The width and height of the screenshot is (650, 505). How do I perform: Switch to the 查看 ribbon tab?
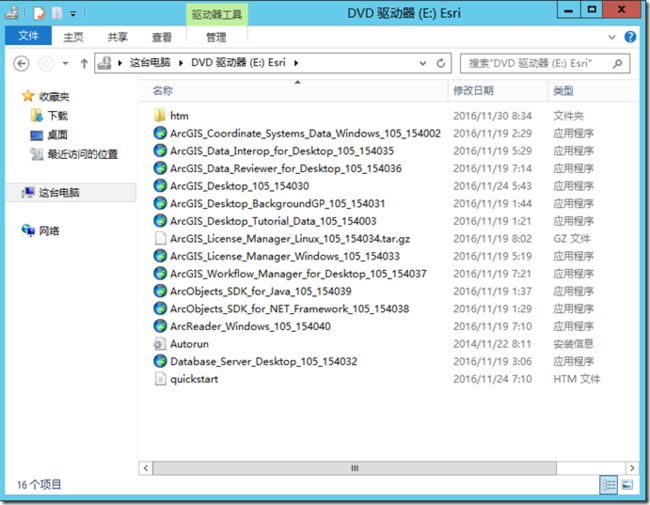pos(162,37)
